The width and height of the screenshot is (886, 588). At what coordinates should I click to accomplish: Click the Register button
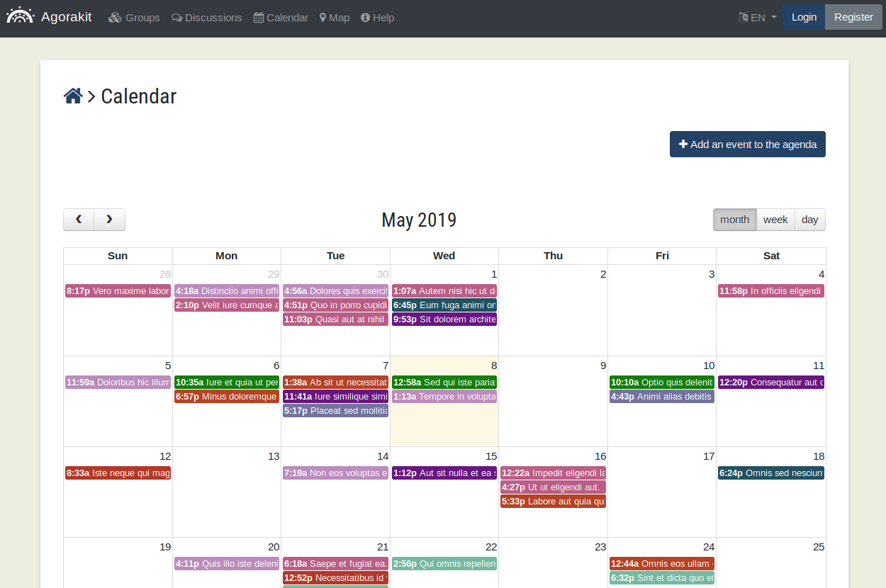pyautogui.click(x=853, y=17)
